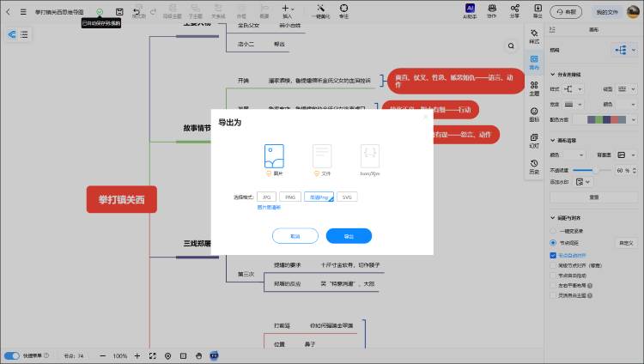Open canvas search with magnifier icon
The image size is (644, 364).
(x=511, y=45)
